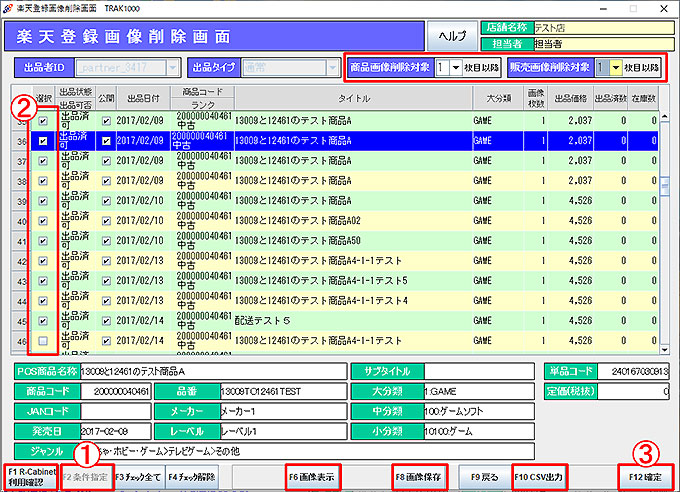Viewport: 680px width, 492px height.
Task: Check the empty selection checkbox in row 46
Action: [42, 342]
